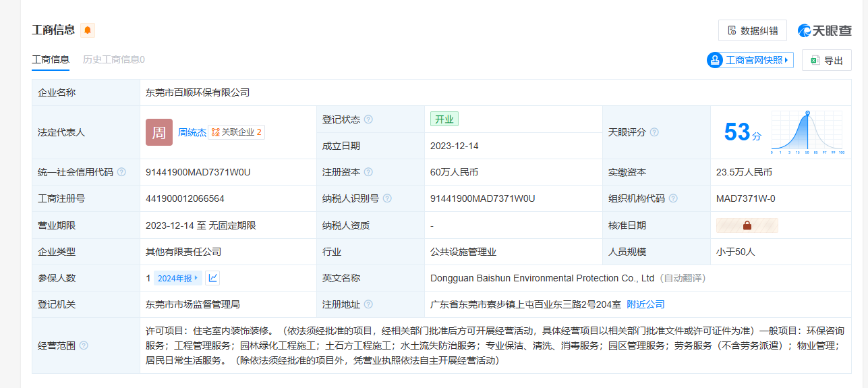Click the 2023-12-14 至 无固定期限 value

click(x=201, y=225)
